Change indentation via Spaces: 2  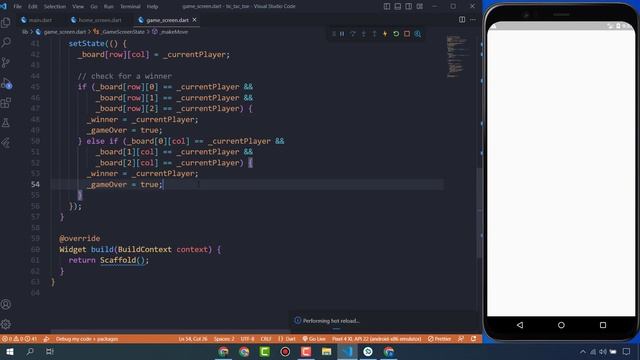click(x=224, y=339)
